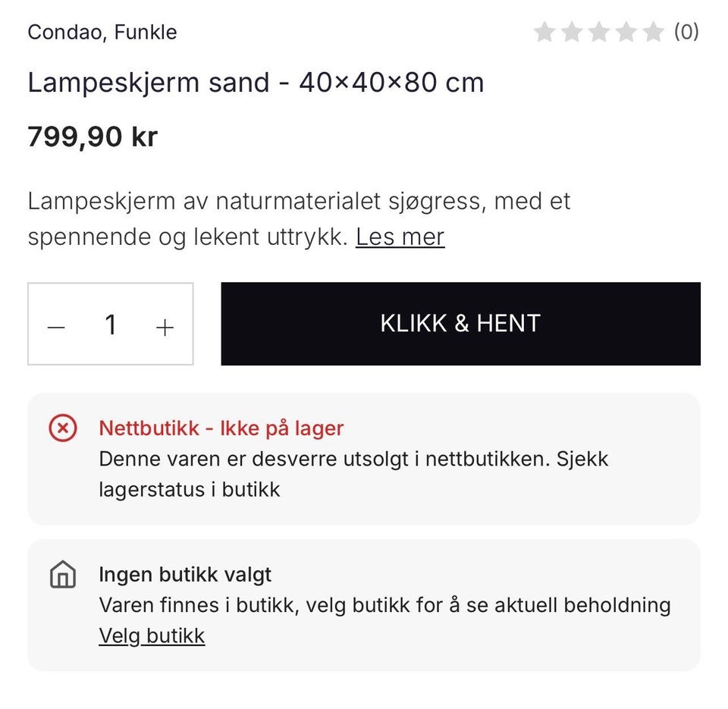The height and width of the screenshot is (709, 728).
Task: Click the Ingen butikk valgt heading
Action: tap(185, 575)
